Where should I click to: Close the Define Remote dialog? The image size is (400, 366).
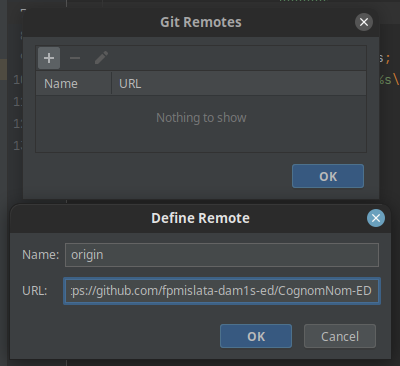click(376, 218)
